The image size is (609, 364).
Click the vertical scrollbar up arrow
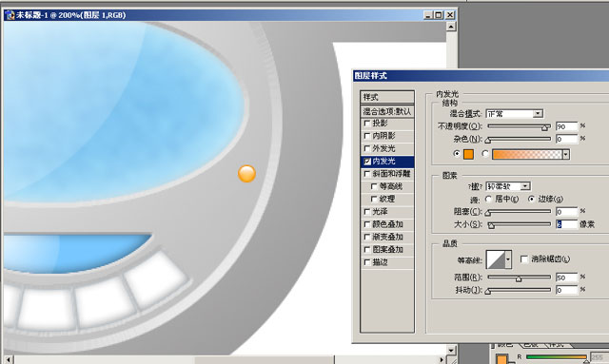pos(451,27)
